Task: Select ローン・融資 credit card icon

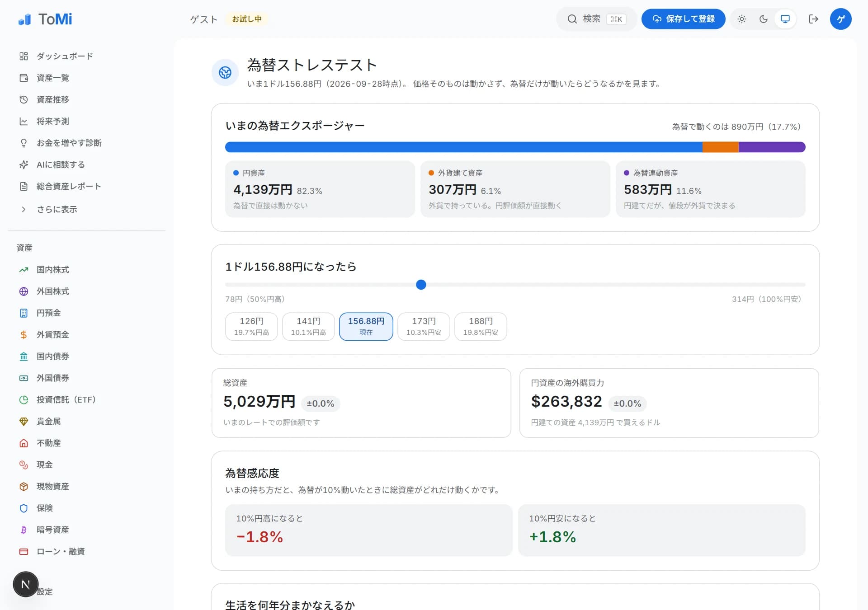Action: (24, 551)
